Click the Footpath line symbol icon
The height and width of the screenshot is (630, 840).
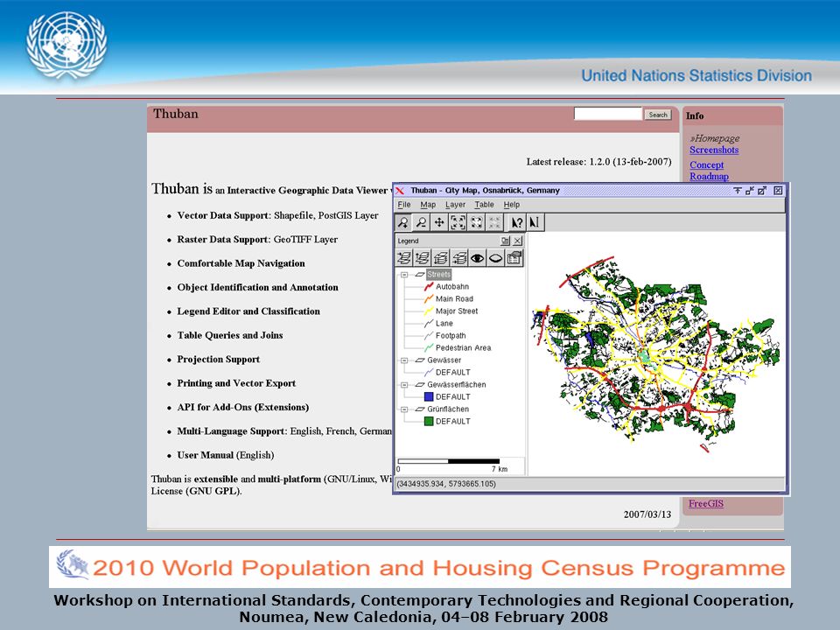(429, 336)
